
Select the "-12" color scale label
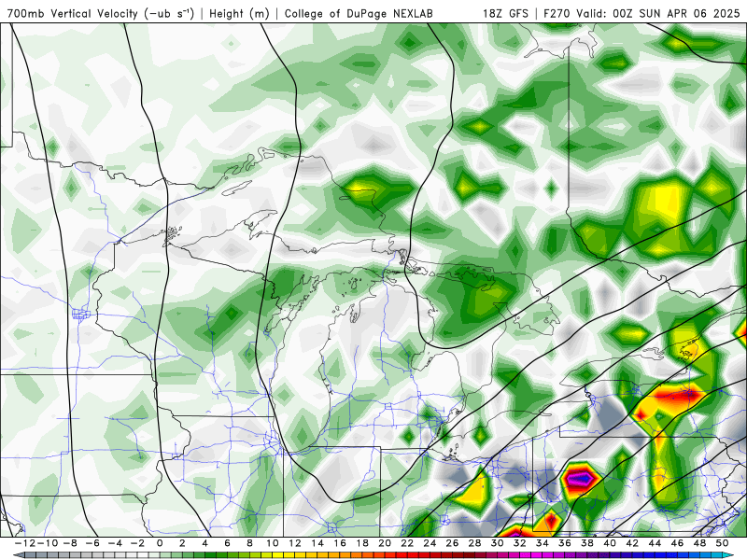point(24,543)
